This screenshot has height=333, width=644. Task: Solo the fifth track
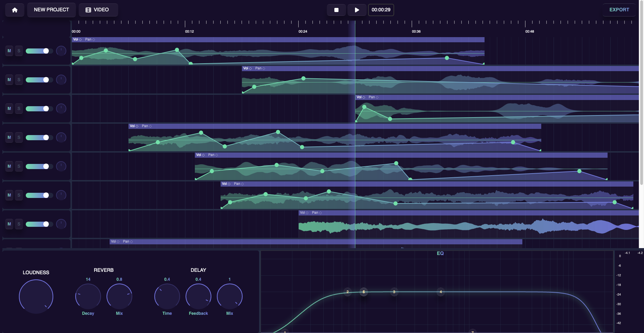click(x=19, y=166)
